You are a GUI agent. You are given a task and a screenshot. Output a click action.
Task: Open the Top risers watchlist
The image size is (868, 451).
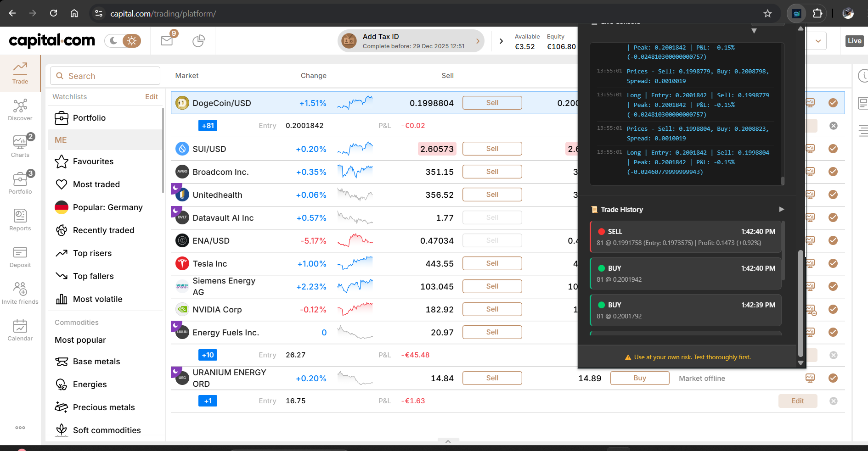[x=92, y=253]
